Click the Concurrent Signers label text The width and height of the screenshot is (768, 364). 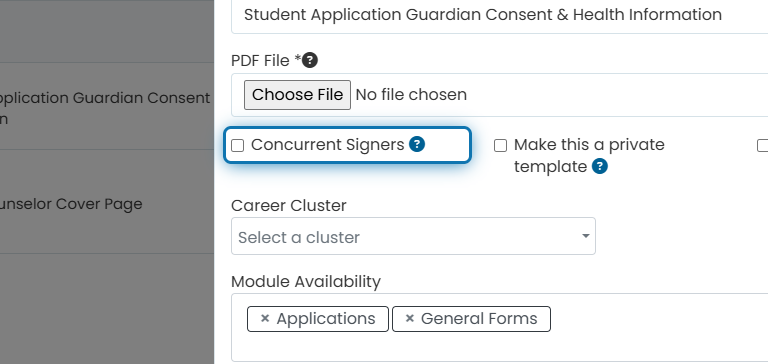328,145
